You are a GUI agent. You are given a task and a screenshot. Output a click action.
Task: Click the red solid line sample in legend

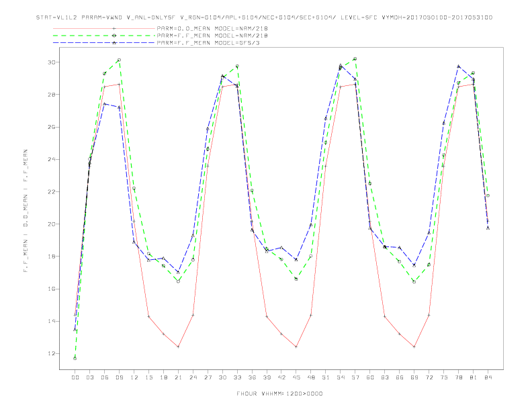(x=104, y=28)
